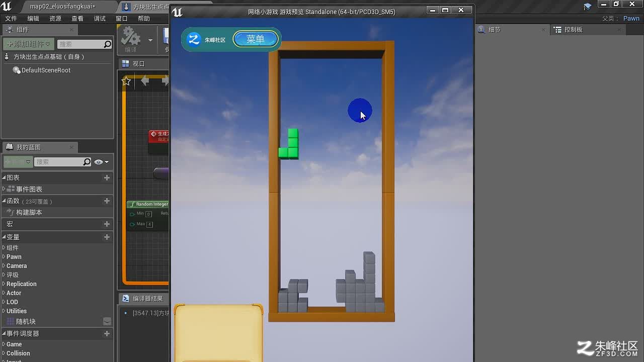The image size is (644, 362).
Task: Open the 窗口 menu
Action: tap(122, 19)
